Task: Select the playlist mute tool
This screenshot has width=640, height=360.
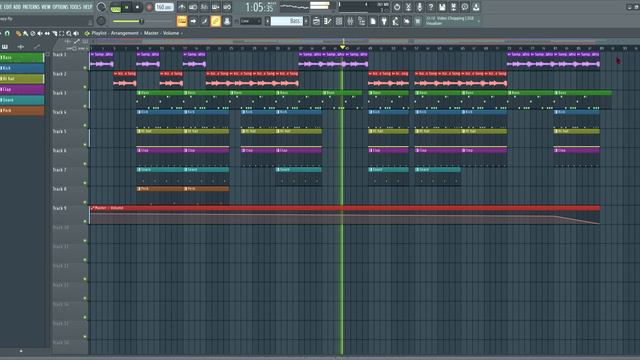Action: (x=40, y=33)
